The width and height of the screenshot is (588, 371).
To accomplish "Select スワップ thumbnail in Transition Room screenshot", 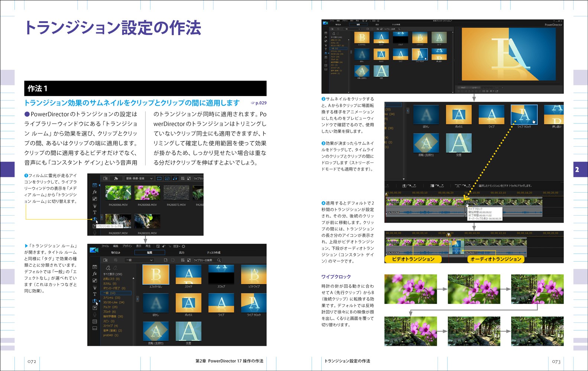I will tap(221, 274).
